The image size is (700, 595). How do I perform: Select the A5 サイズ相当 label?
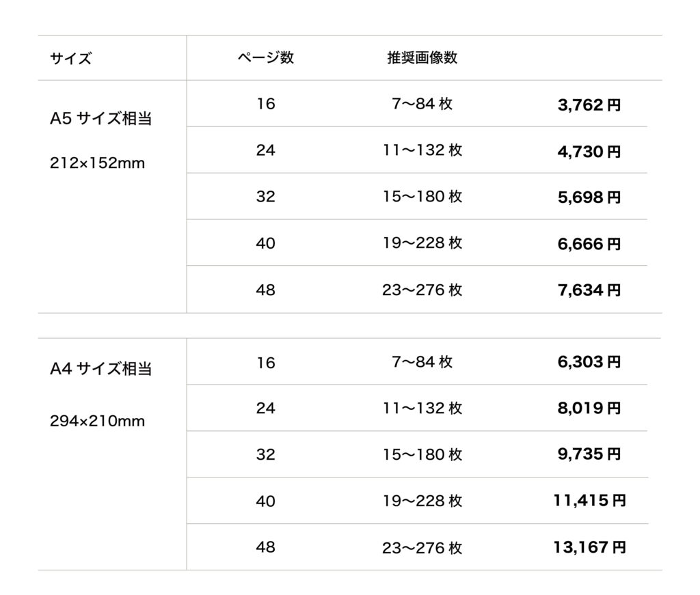101,119
